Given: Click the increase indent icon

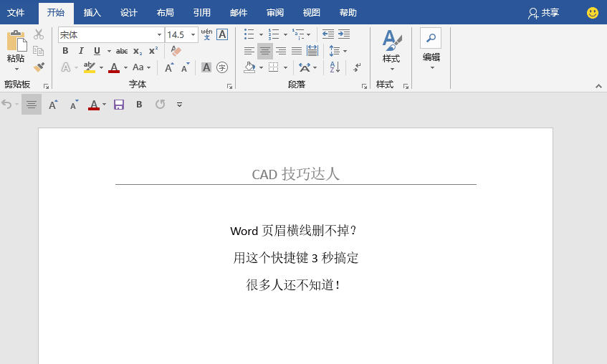Looking at the screenshot, I should [x=344, y=34].
